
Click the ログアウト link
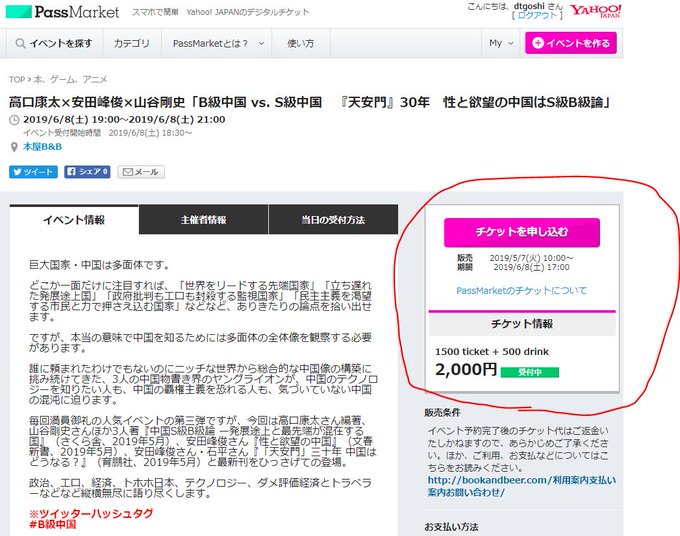coord(537,16)
